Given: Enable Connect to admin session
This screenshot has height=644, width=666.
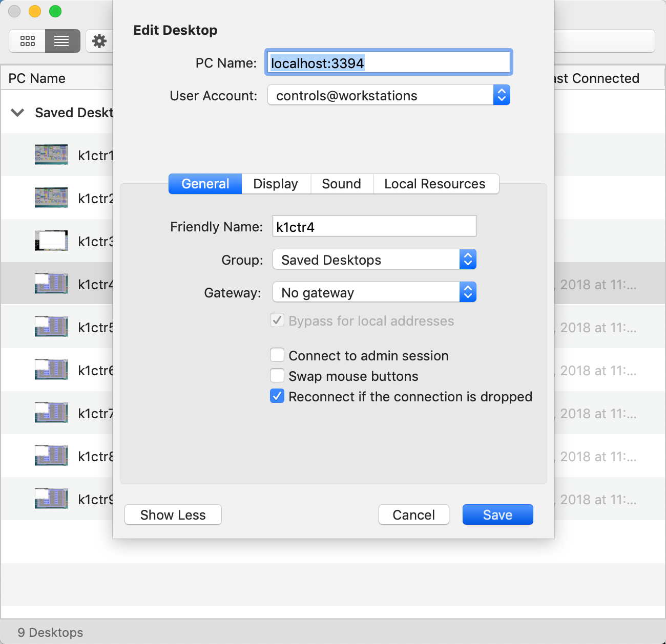Looking at the screenshot, I should (x=277, y=355).
